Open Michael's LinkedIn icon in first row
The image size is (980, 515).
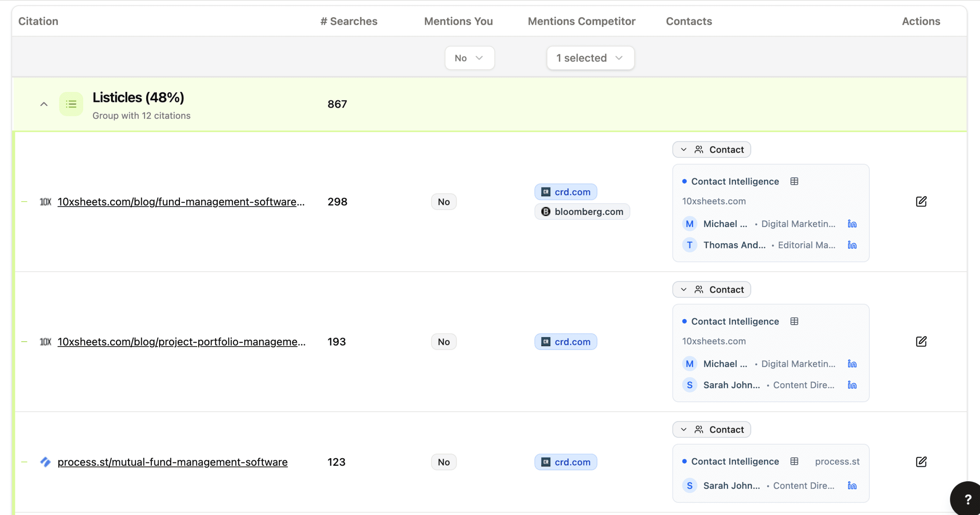pyautogui.click(x=852, y=224)
